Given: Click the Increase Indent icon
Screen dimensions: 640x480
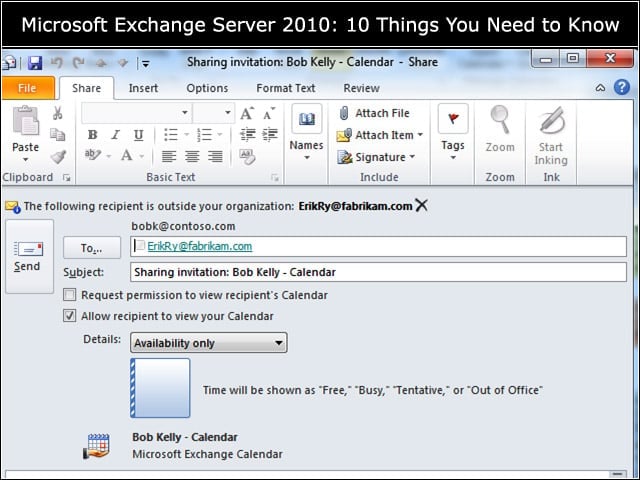Looking at the screenshot, I should (270, 134).
